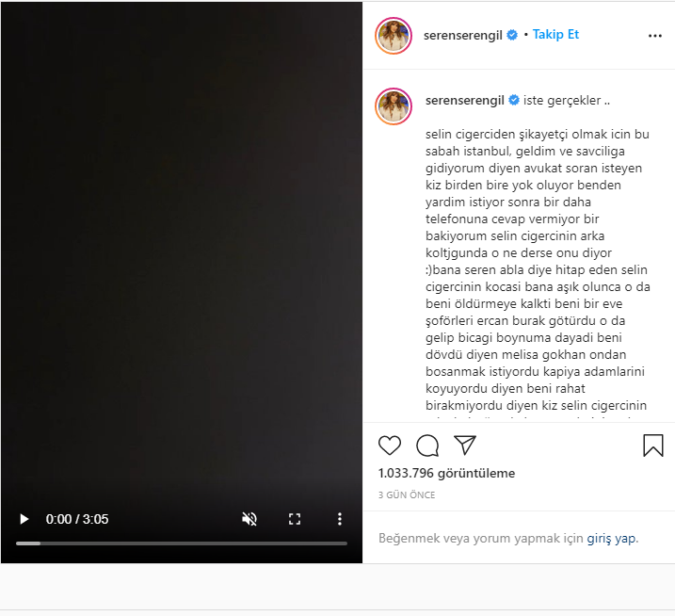
Task: Share post using paper plane icon
Action: (465, 445)
